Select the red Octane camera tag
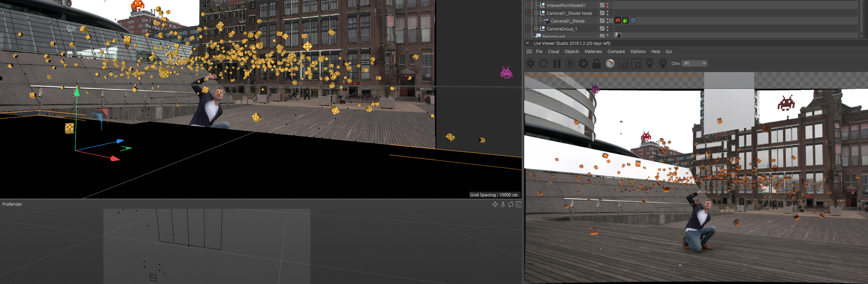 (618, 21)
